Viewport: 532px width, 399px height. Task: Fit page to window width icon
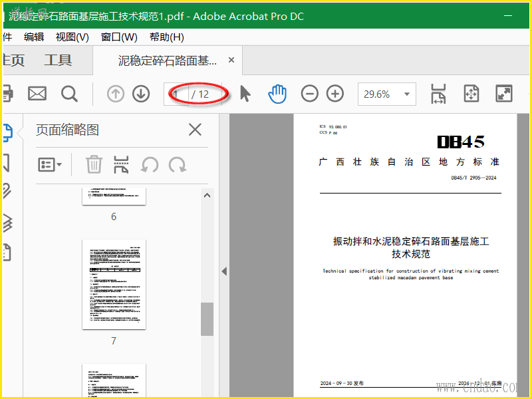438,94
